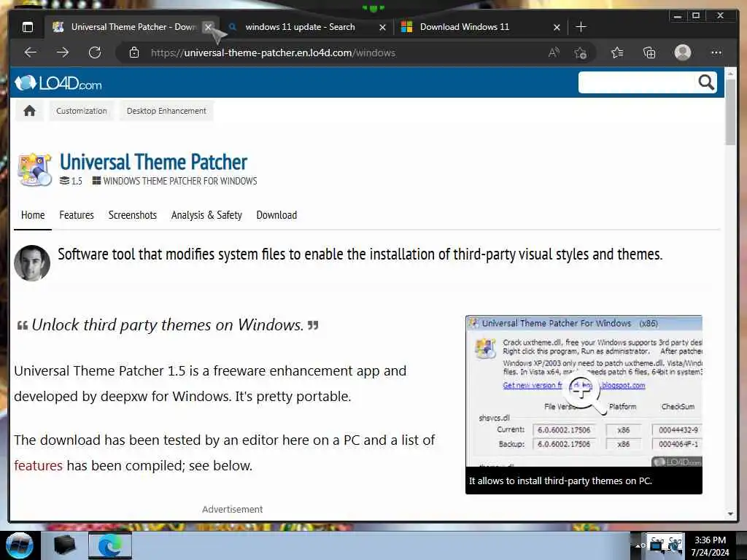
Task: Close the Universal Theme Patcher tab
Action: 208,27
